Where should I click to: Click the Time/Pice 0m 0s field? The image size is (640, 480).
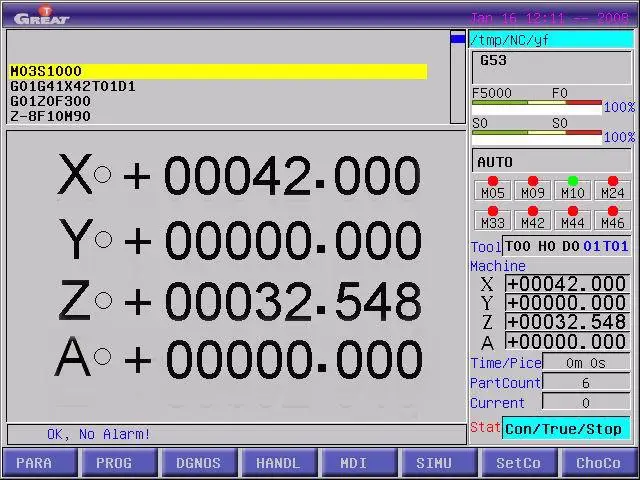tap(586, 363)
